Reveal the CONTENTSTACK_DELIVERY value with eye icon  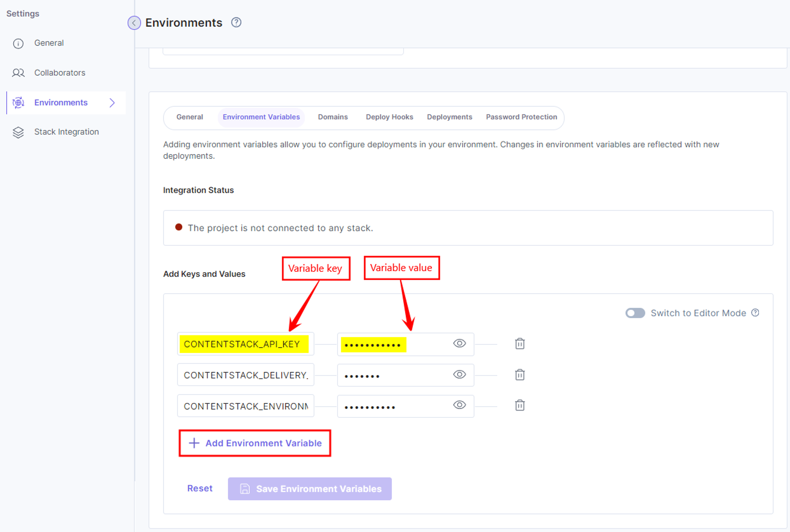tap(459, 374)
